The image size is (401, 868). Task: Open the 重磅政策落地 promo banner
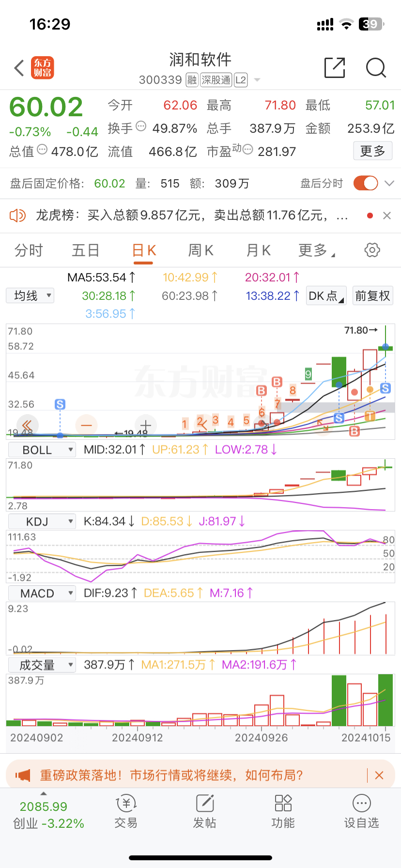[x=171, y=775]
